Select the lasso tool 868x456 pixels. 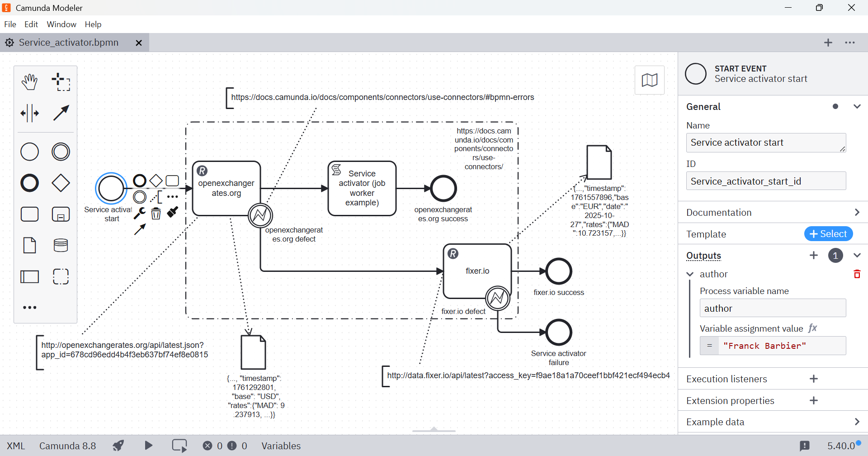61,82
